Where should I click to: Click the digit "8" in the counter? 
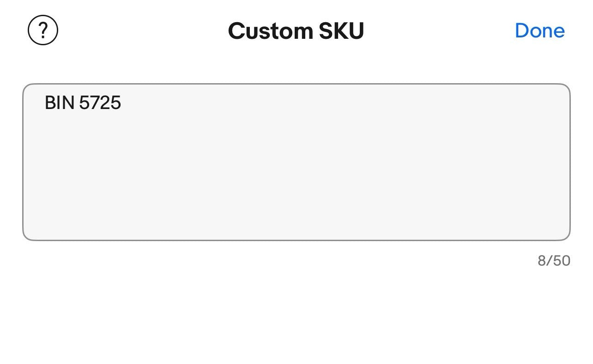tap(541, 261)
